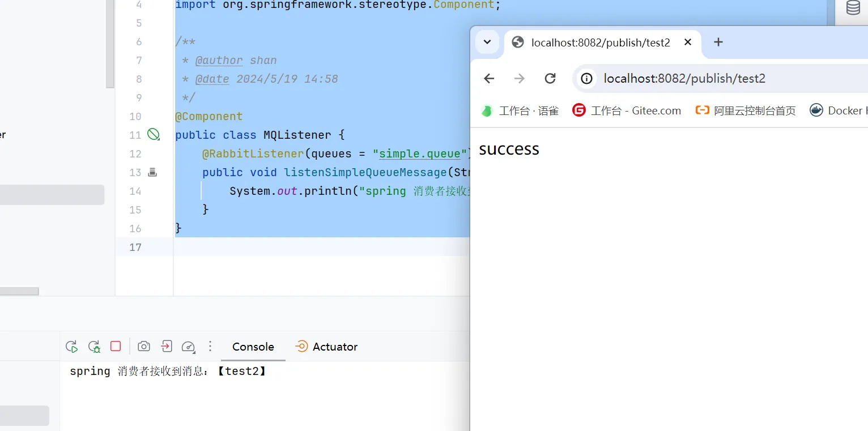
Task: Go forward in the browser
Action: (519, 78)
